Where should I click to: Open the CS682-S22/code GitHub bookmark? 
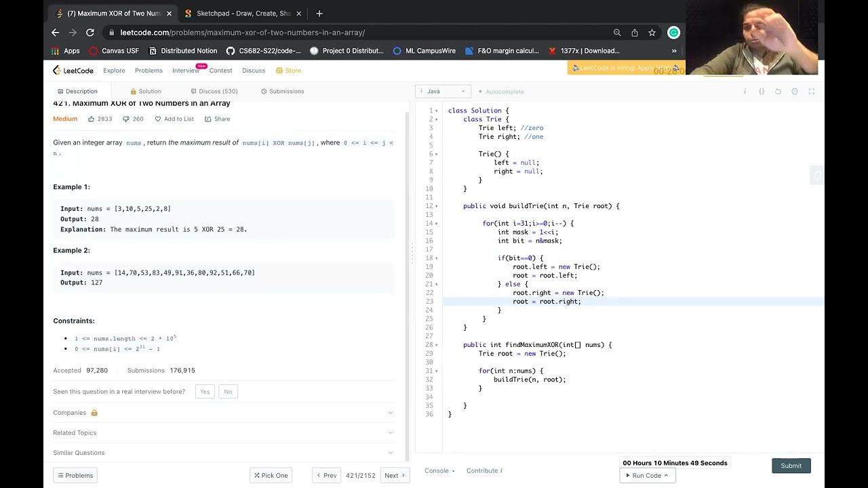264,51
